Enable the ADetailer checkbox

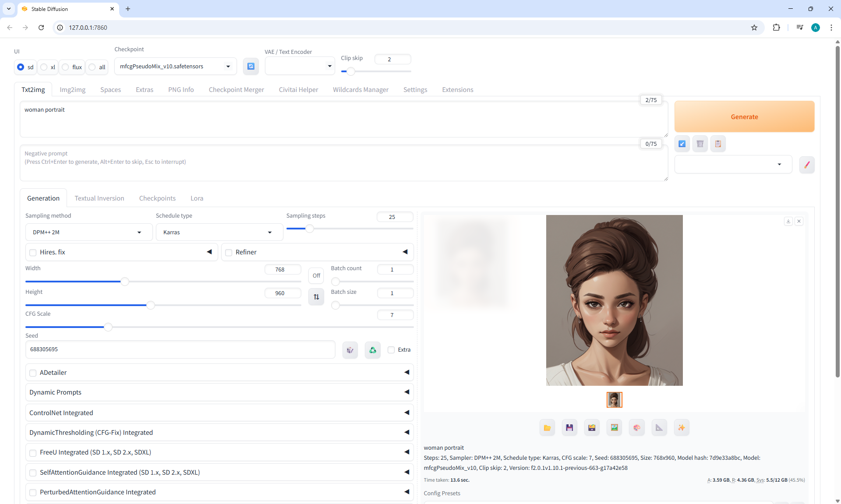pyautogui.click(x=33, y=373)
